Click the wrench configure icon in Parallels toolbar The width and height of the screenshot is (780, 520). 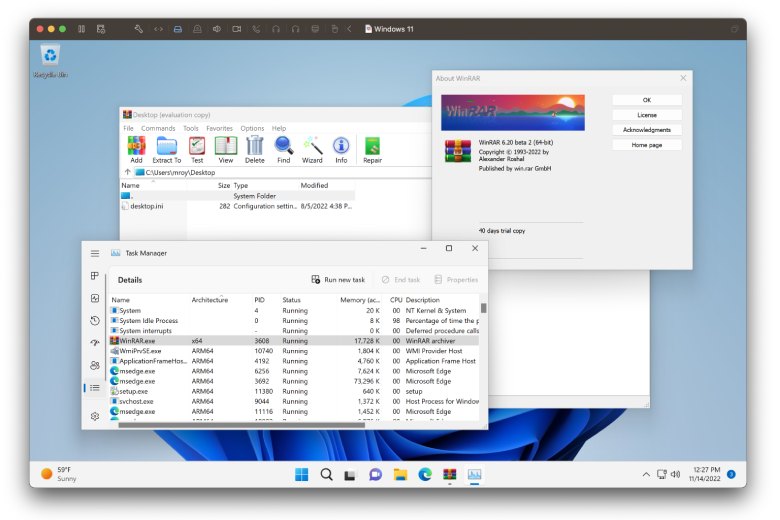pos(139,29)
